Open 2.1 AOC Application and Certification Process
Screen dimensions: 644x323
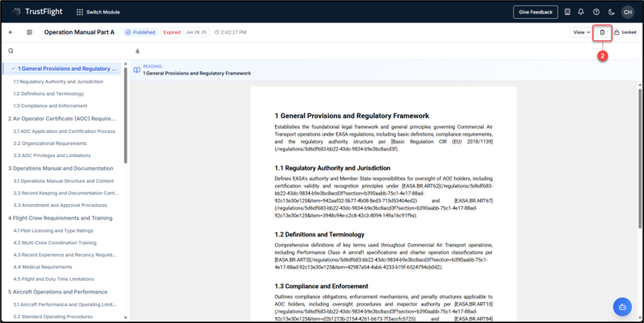click(x=65, y=131)
